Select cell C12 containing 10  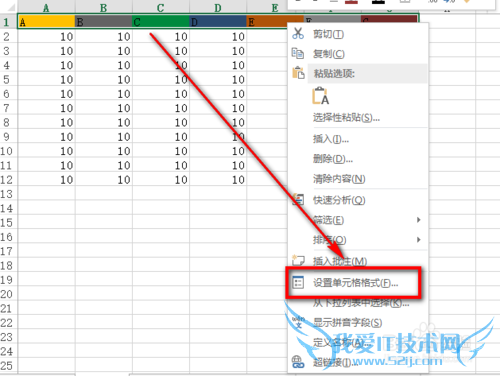pyautogui.click(x=161, y=180)
